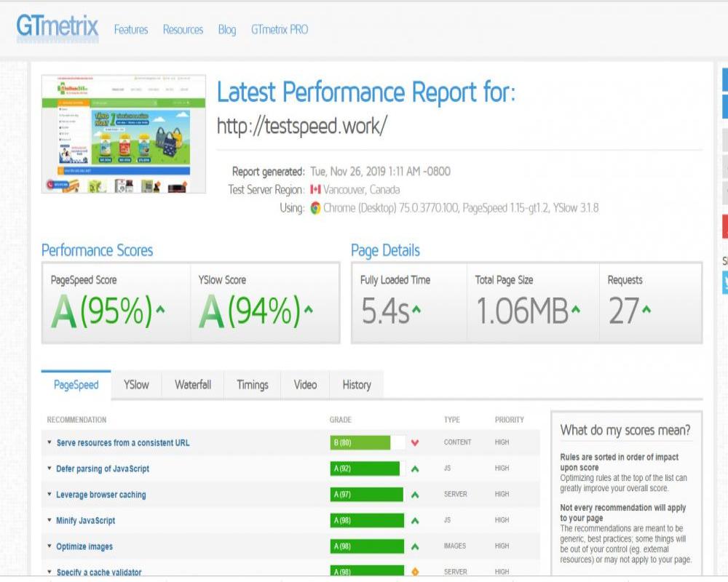This screenshot has width=728, height=582.
Task: Expand the Minify JavaScript recommendation
Action: click(85, 521)
